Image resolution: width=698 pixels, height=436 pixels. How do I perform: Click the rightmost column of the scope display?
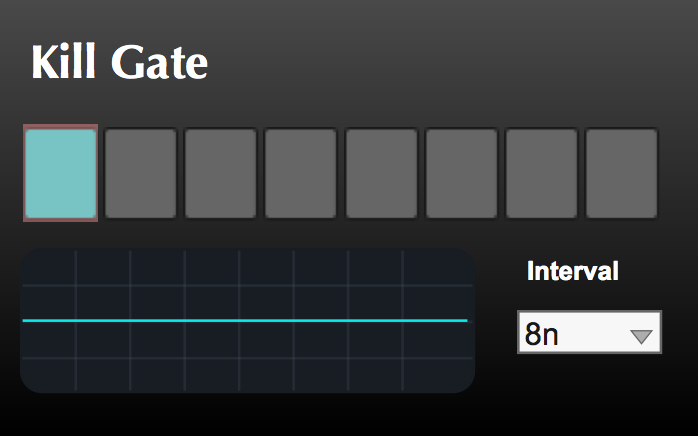[x=438, y=321]
